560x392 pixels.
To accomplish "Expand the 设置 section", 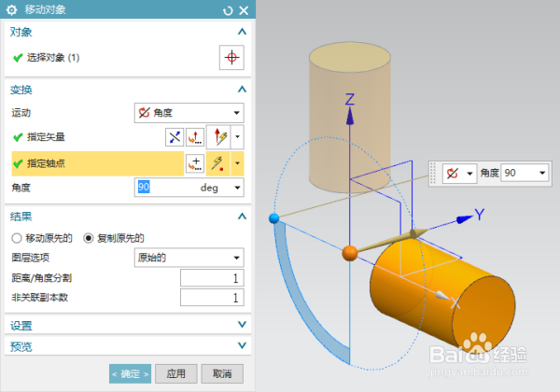I will click(242, 325).
